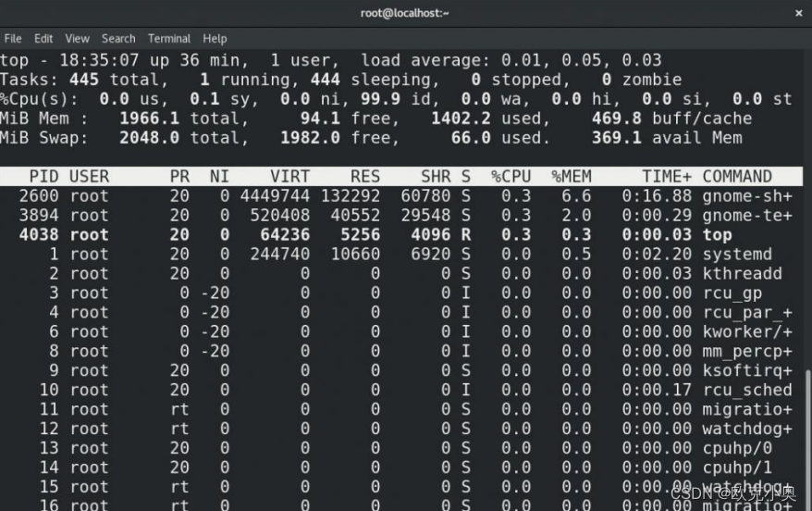Select the systemd process command
The image size is (812, 511).
[x=737, y=254]
